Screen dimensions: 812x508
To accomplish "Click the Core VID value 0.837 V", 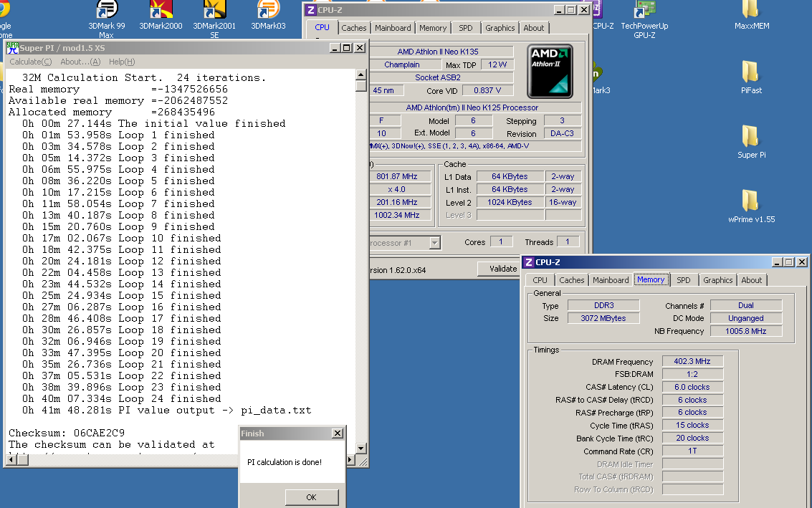I will (x=487, y=90).
